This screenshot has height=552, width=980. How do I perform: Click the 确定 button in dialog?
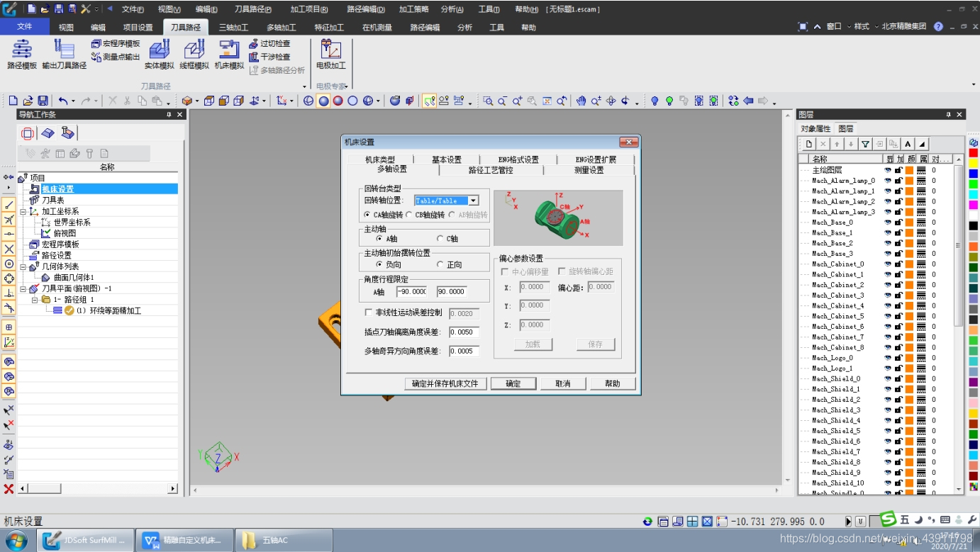pos(513,383)
